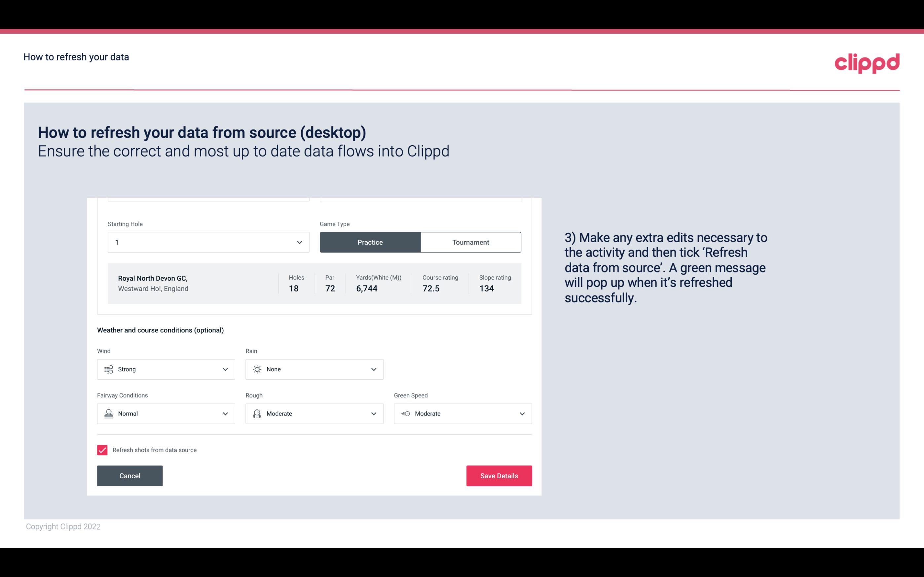Expand the Rough condition dropdown
Screen dimensions: 924x577
tap(372, 414)
